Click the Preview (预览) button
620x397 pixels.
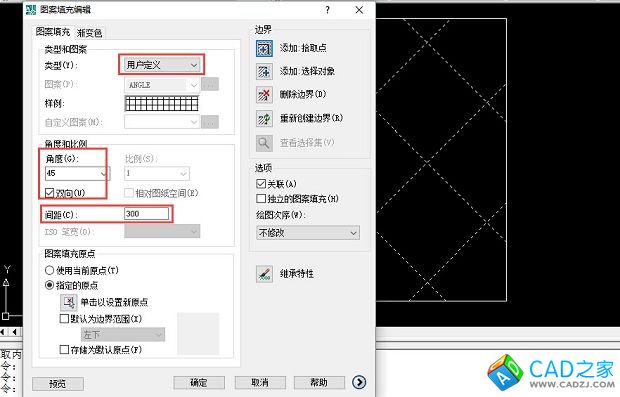pyautogui.click(x=58, y=384)
